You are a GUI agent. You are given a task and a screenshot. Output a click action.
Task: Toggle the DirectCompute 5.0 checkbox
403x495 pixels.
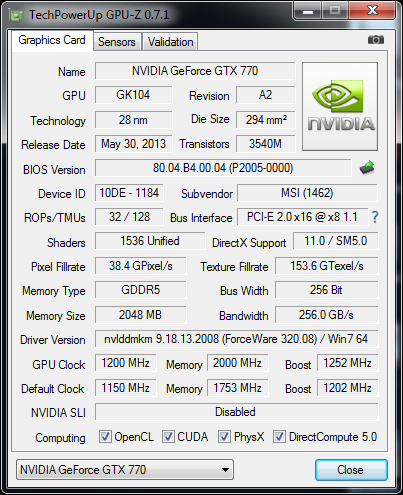click(x=279, y=436)
